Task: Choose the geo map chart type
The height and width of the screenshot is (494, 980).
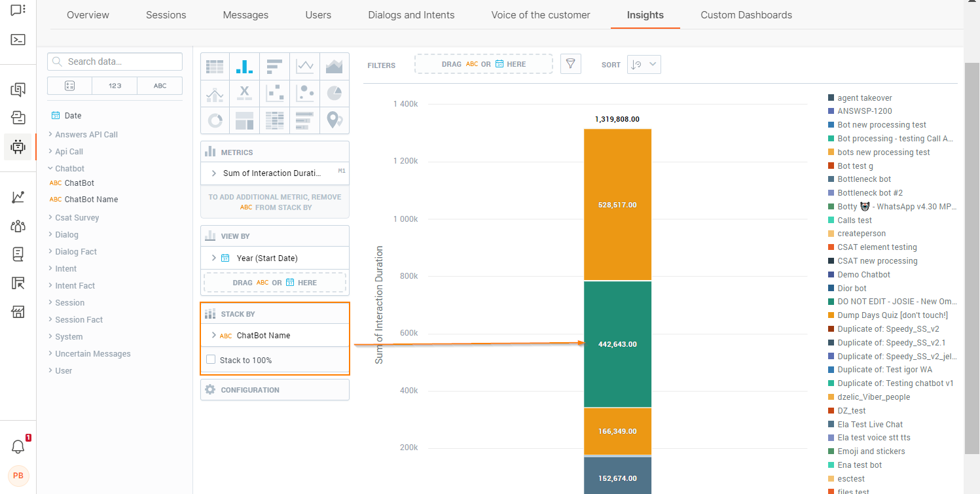Action: point(335,120)
